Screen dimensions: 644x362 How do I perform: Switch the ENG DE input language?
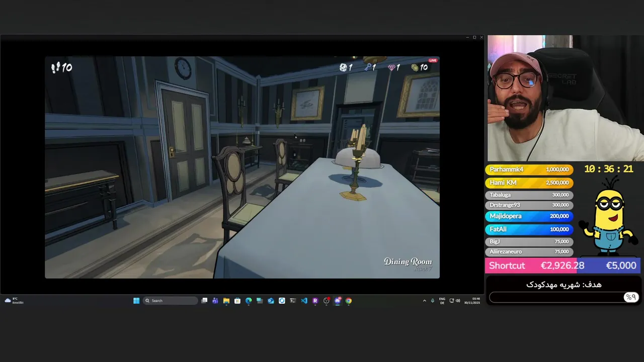(x=442, y=301)
